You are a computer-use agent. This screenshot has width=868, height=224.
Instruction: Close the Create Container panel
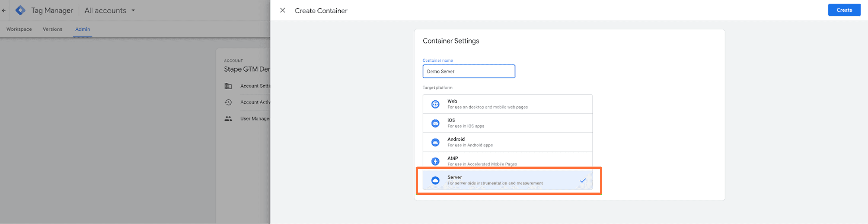pyautogui.click(x=282, y=11)
